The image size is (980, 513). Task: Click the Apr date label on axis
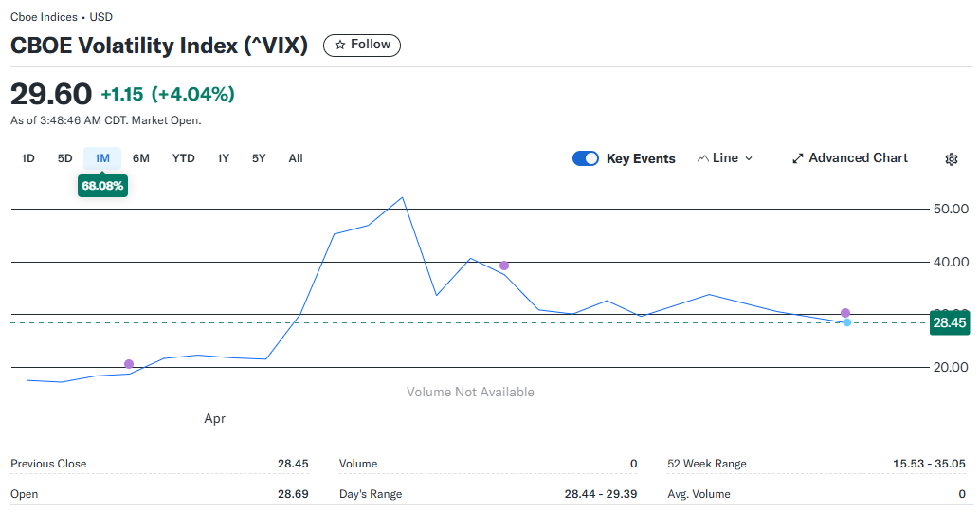click(x=214, y=418)
